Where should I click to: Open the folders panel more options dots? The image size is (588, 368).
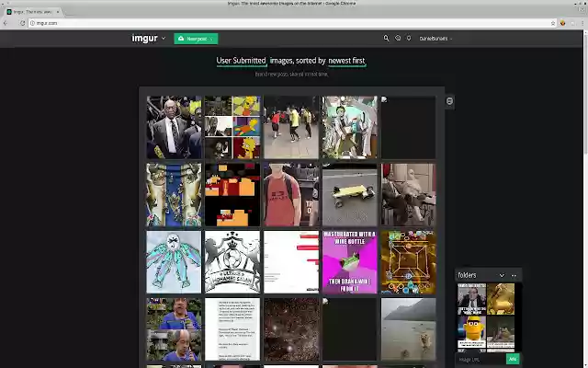(x=514, y=276)
